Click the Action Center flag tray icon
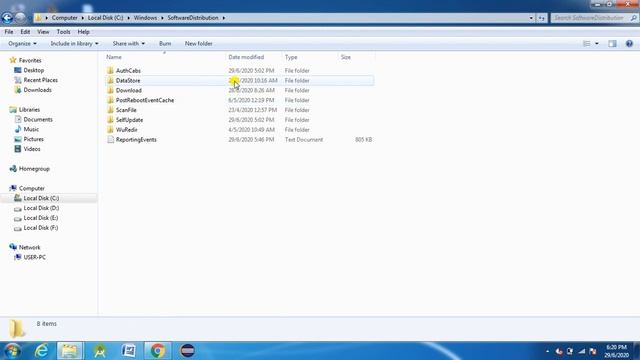Image resolution: width=640 pixels, height=360 pixels. click(x=593, y=351)
